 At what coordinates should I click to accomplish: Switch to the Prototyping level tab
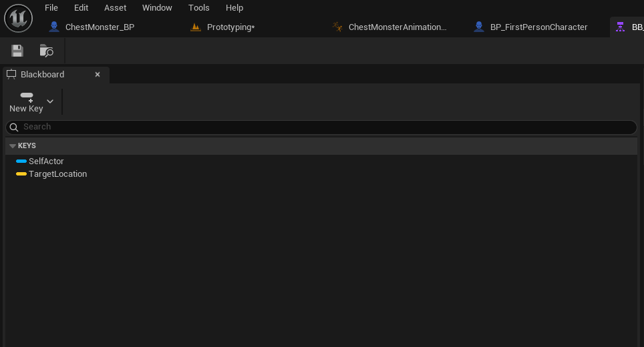coord(230,27)
